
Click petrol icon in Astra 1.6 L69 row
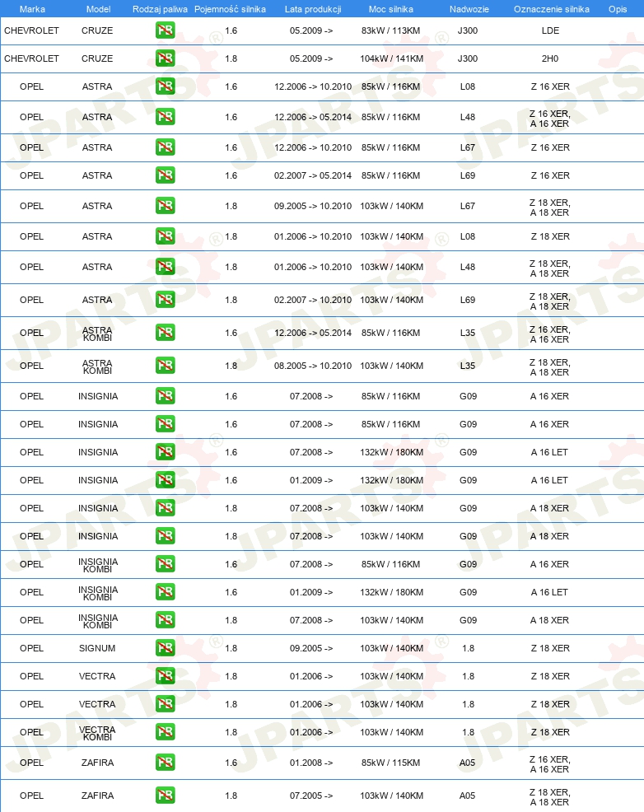[166, 175]
